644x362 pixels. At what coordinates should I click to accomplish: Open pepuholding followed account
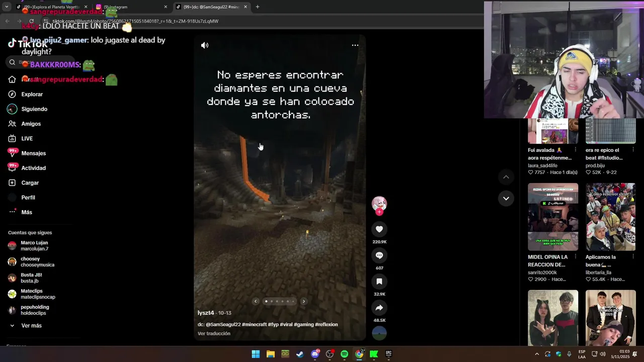click(34, 310)
